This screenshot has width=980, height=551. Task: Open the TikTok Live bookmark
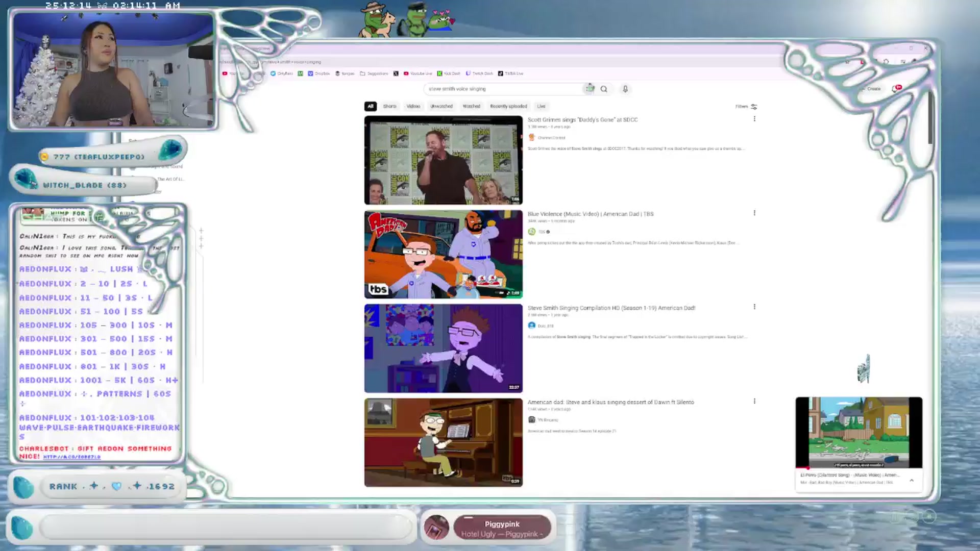511,73
